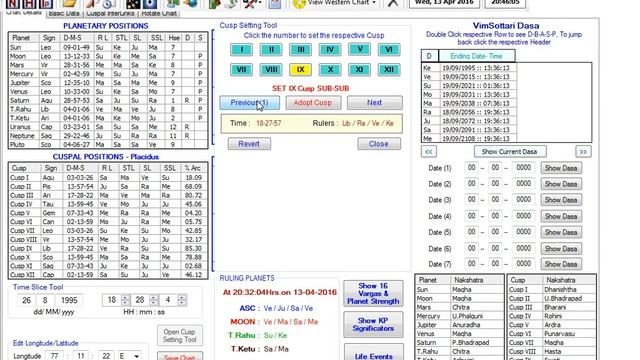The height and width of the screenshot is (360, 640).
Task: Select cusp III button
Action: tap(300, 50)
